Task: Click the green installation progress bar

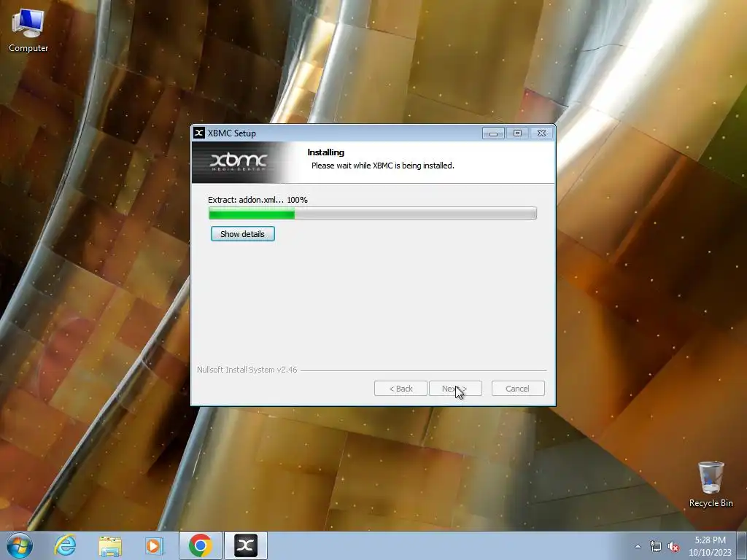Action: (373, 214)
